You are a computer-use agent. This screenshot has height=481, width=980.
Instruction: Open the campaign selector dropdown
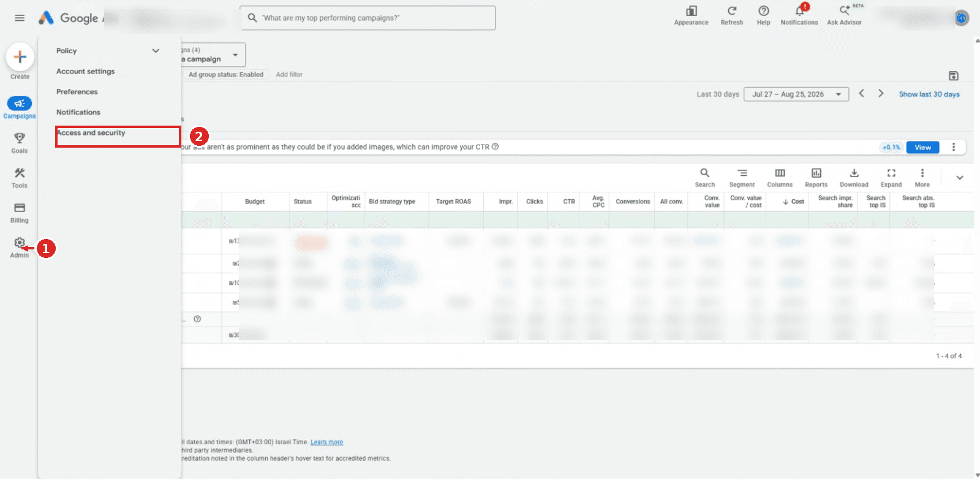tap(214, 55)
